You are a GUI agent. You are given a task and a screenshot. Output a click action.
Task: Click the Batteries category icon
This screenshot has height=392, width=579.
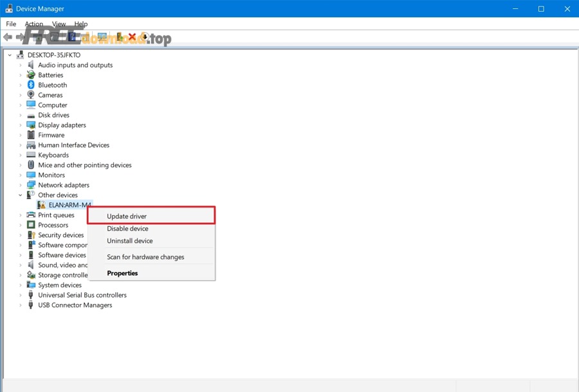[x=31, y=75]
